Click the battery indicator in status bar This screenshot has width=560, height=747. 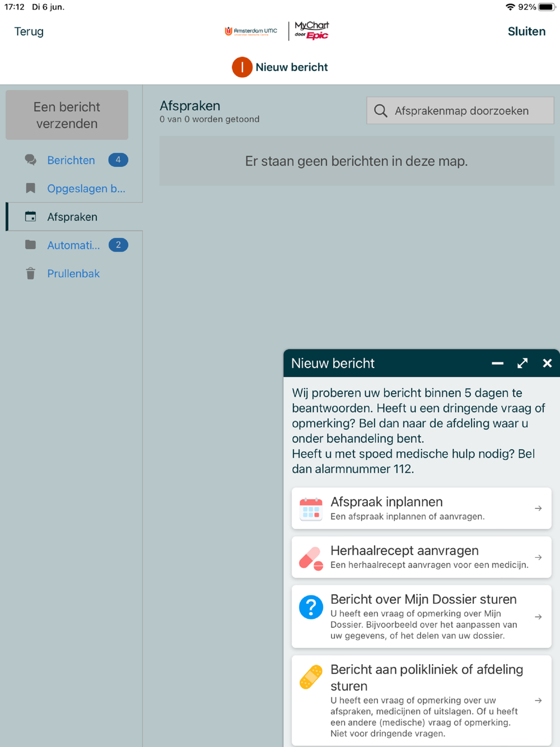(546, 7)
